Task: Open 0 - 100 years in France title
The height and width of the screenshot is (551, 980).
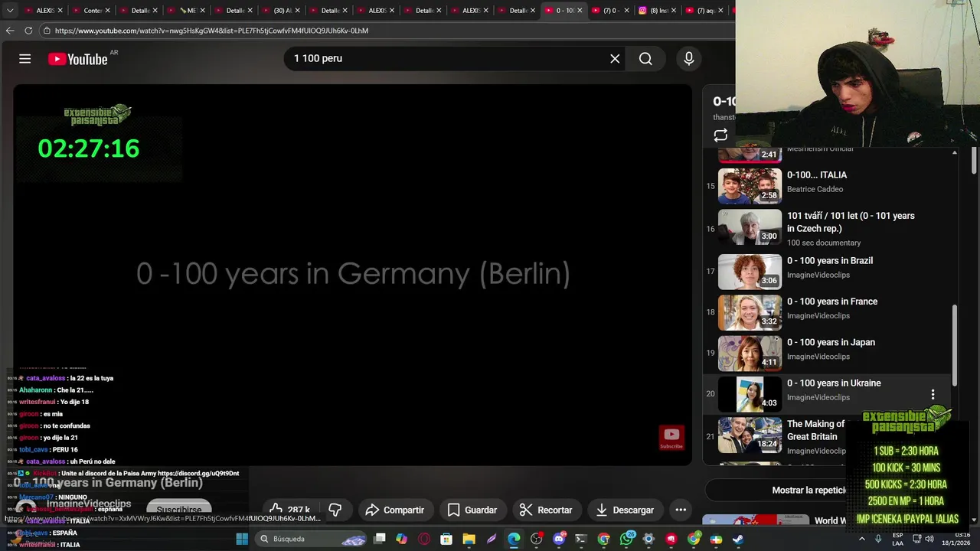Action: pos(832,302)
